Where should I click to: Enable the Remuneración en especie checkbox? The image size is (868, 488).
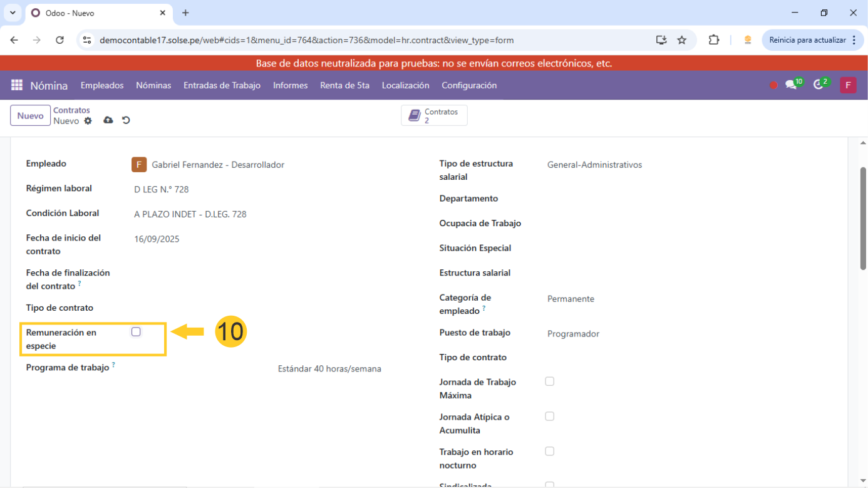tap(136, 332)
